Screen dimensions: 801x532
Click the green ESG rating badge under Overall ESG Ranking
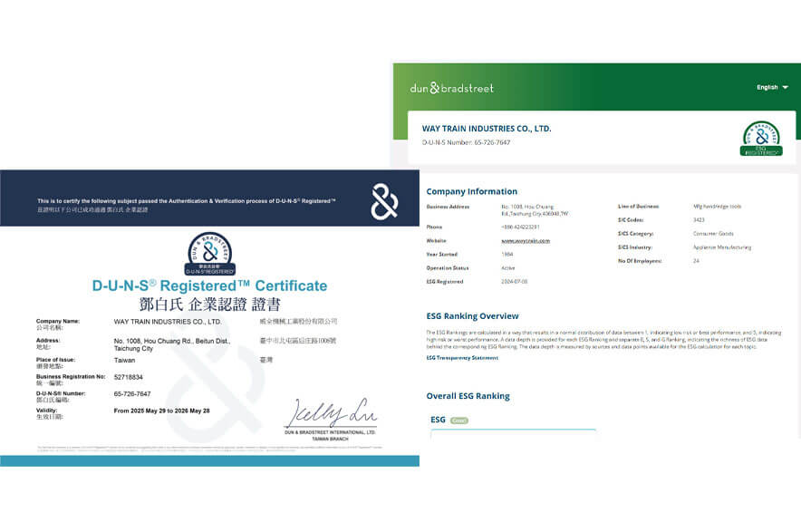pos(459,421)
